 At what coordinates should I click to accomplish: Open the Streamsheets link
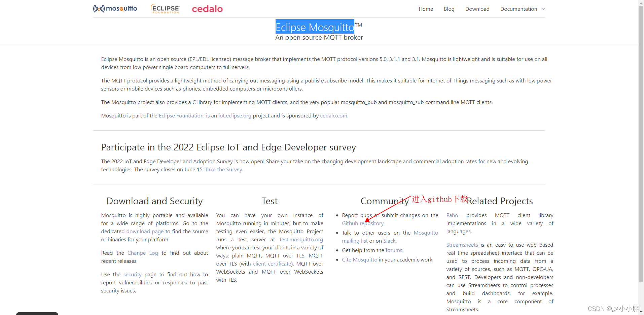click(462, 245)
